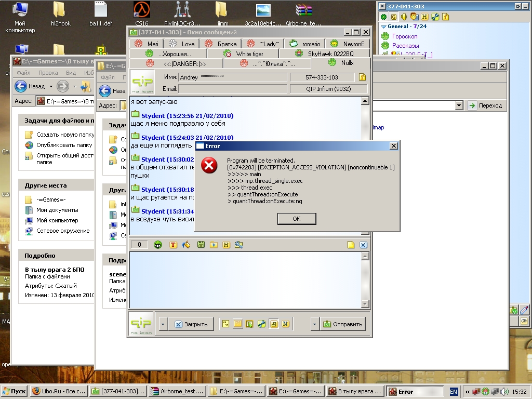The width and height of the screenshot is (532, 399).
Task: Click the pin window icon in contact list title
Action: coord(518,6)
